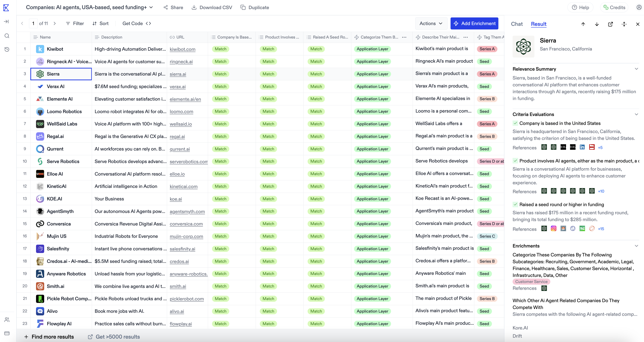Click the LinkedIn reference icon
Image resolution: width=644 pixels, height=342 pixels.
point(582,147)
